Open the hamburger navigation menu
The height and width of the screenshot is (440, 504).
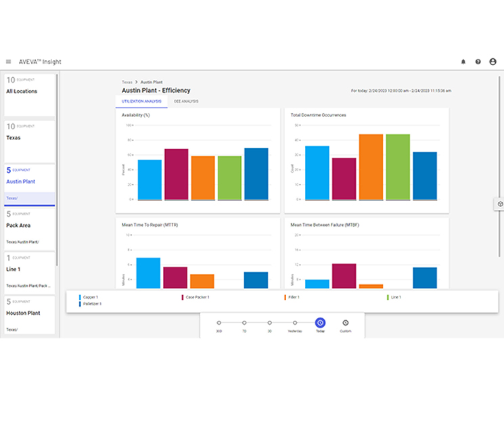(8, 62)
